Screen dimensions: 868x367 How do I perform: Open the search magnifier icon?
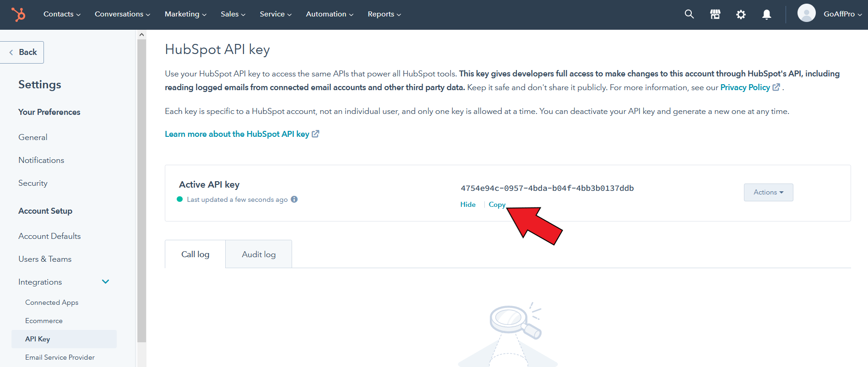coord(689,14)
